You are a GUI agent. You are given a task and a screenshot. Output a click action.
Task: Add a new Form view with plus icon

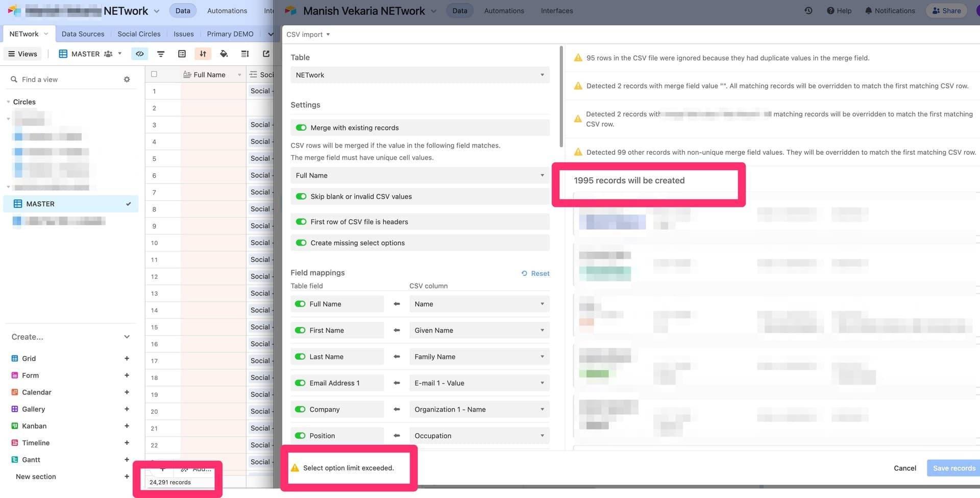click(127, 375)
